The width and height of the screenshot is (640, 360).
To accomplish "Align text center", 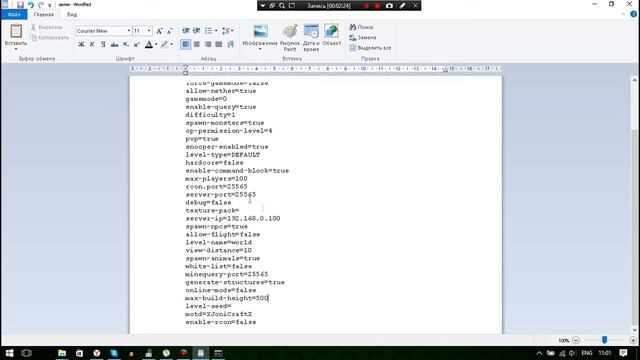I will point(197,44).
